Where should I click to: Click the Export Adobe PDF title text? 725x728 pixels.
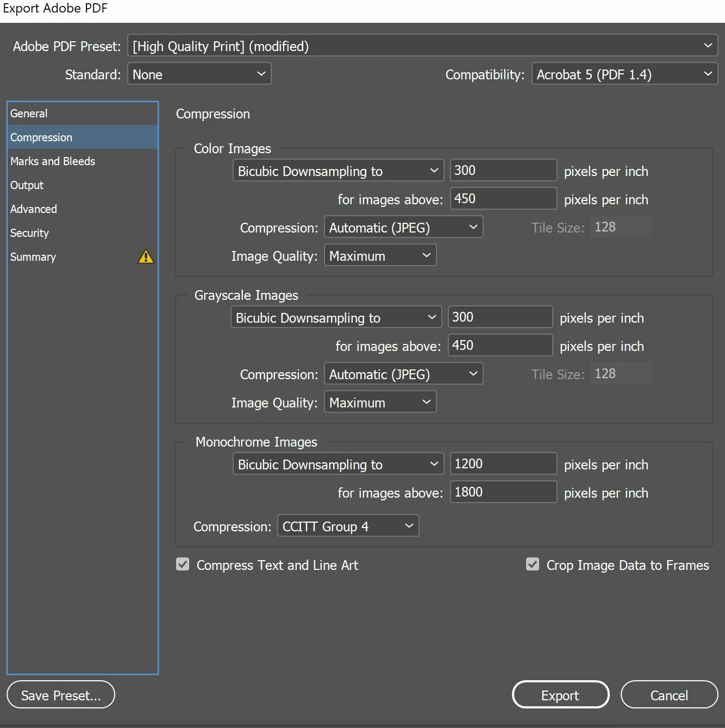pyautogui.click(x=55, y=8)
